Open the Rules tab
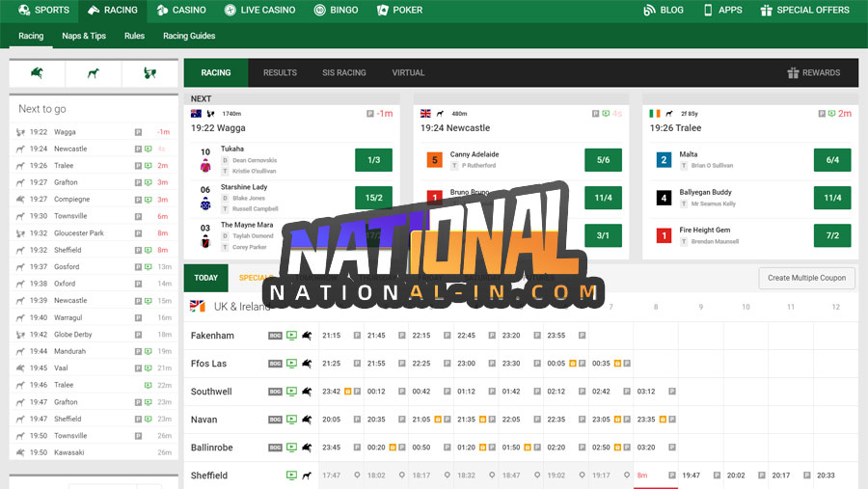The height and width of the screenshot is (489, 868). (x=134, y=36)
